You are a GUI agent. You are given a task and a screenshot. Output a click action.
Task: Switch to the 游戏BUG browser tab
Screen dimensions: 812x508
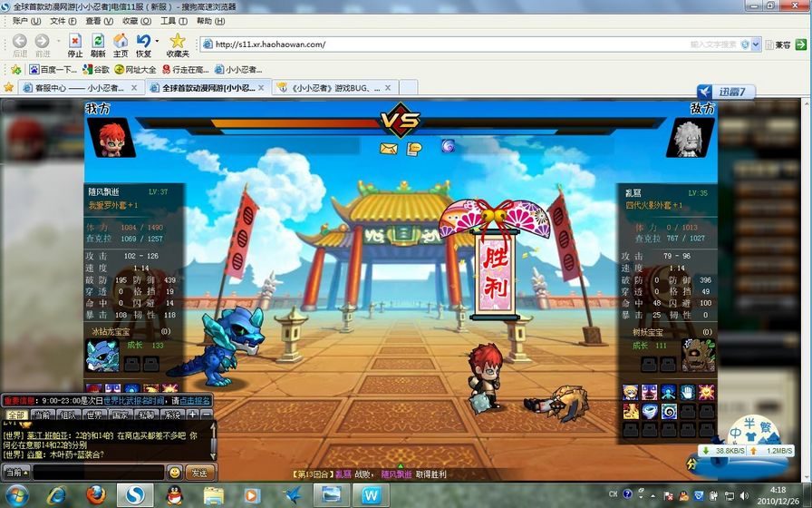point(335,88)
